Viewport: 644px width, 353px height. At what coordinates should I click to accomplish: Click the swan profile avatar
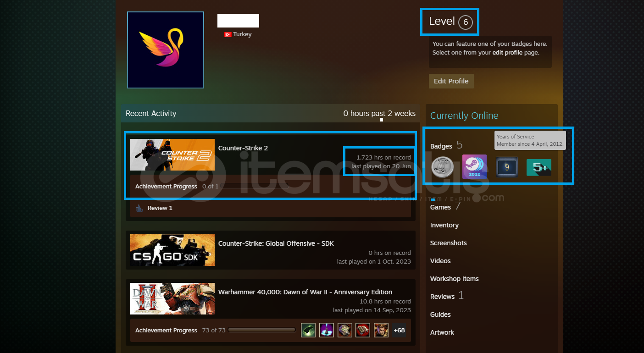(x=166, y=50)
